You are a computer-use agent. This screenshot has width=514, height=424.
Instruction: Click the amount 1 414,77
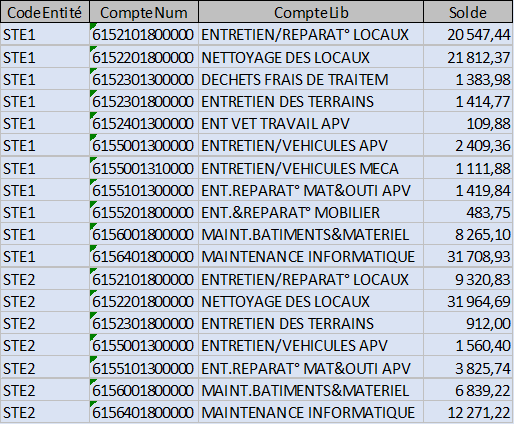[468, 102]
